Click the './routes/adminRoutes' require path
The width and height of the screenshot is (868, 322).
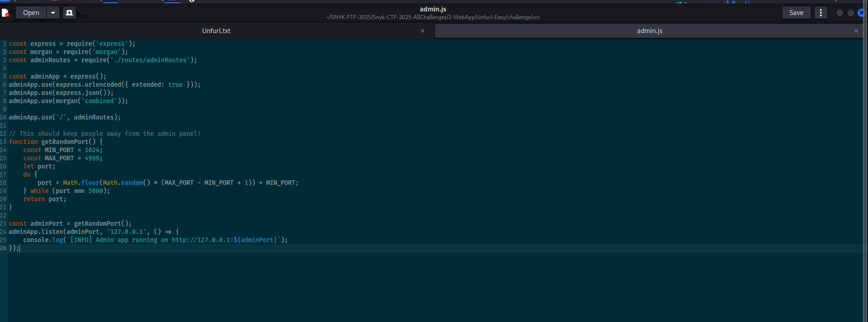coord(150,60)
